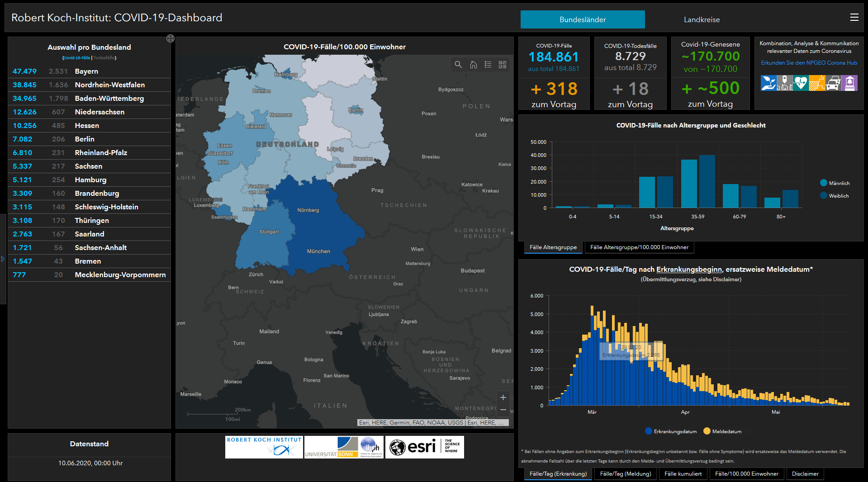Image resolution: width=868 pixels, height=482 pixels.
Task: Reset map to default home extent
Action: 473,65
